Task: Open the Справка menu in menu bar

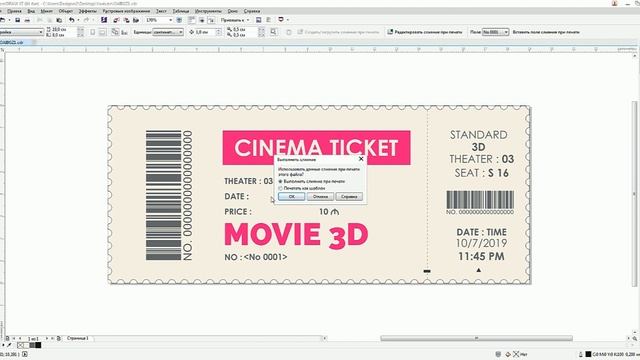Action: [x=252, y=11]
